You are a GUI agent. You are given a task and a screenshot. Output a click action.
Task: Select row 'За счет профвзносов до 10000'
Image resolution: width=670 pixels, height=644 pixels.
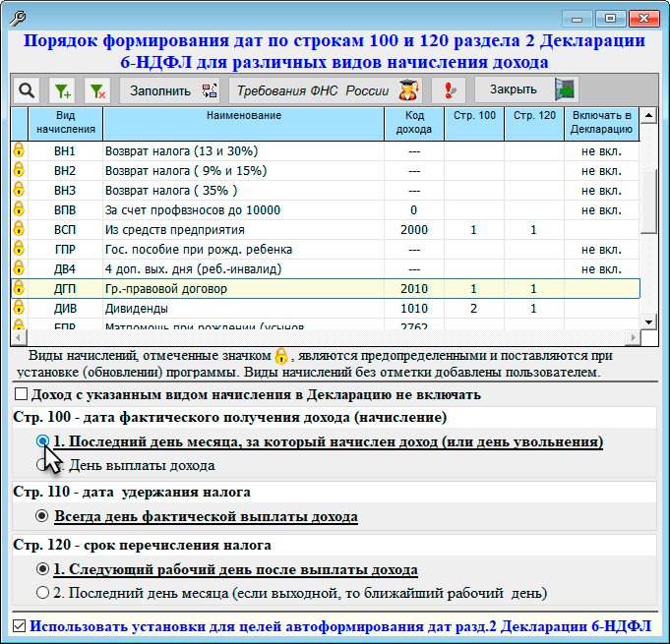(326, 210)
